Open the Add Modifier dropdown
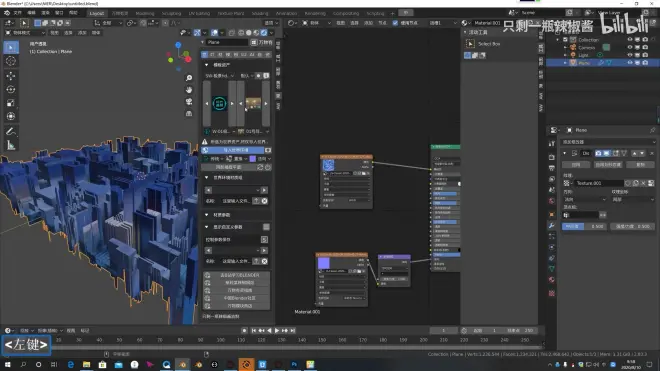 pyautogui.click(x=609, y=142)
